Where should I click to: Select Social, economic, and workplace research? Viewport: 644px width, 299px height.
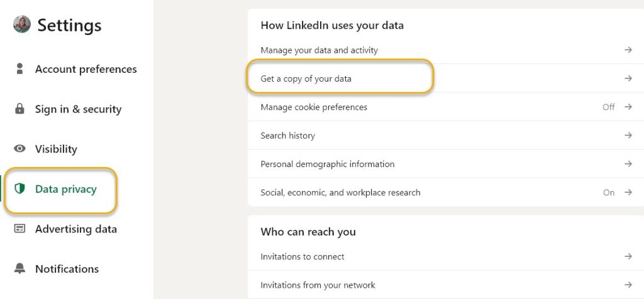click(340, 192)
